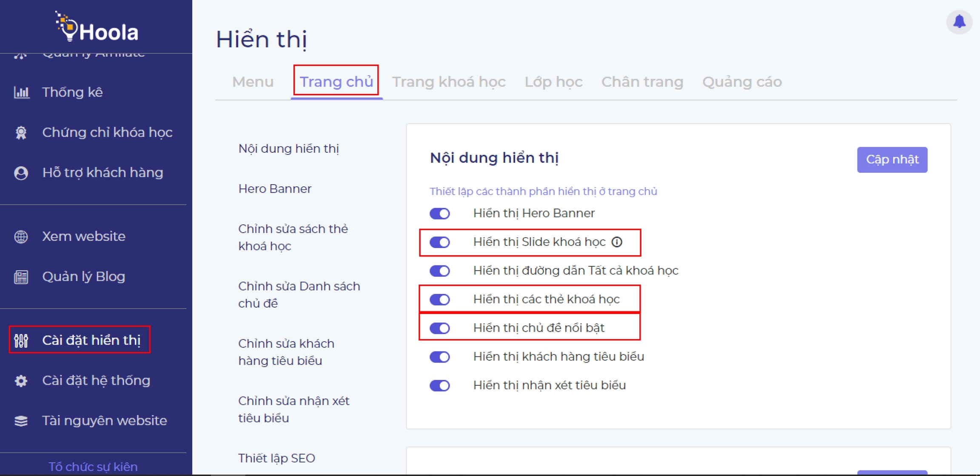980x476 pixels.
Task: Open the Tổ chức sự kiện link
Action: 93,467
